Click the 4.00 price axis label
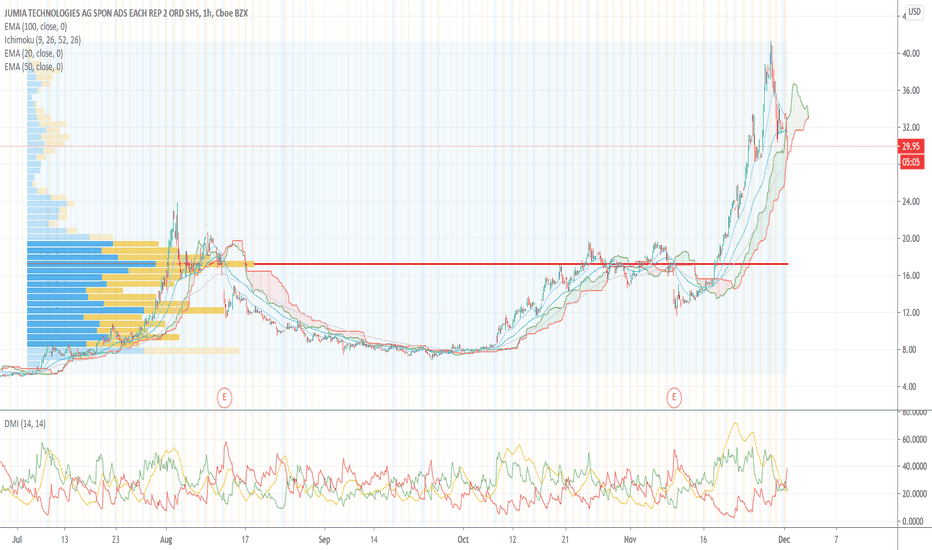This screenshot has height=550, width=932. pyautogui.click(x=909, y=386)
